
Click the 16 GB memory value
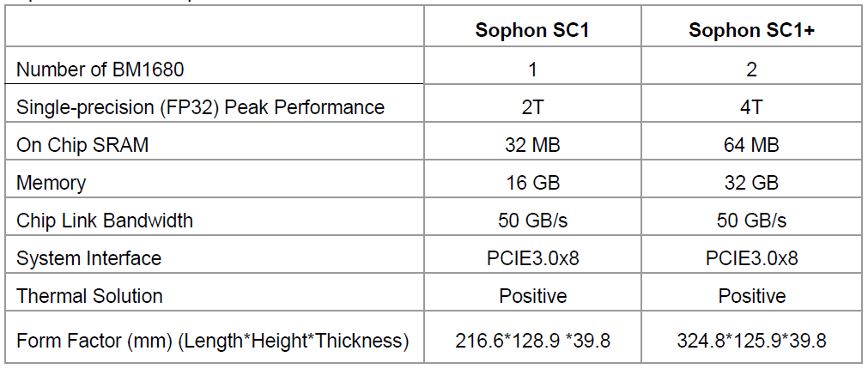click(532, 183)
